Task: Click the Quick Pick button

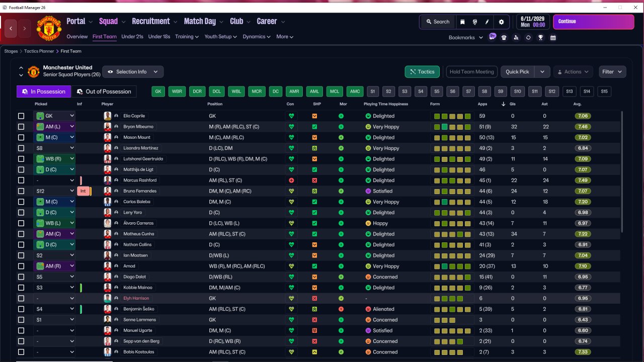Action: click(x=518, y=72)
